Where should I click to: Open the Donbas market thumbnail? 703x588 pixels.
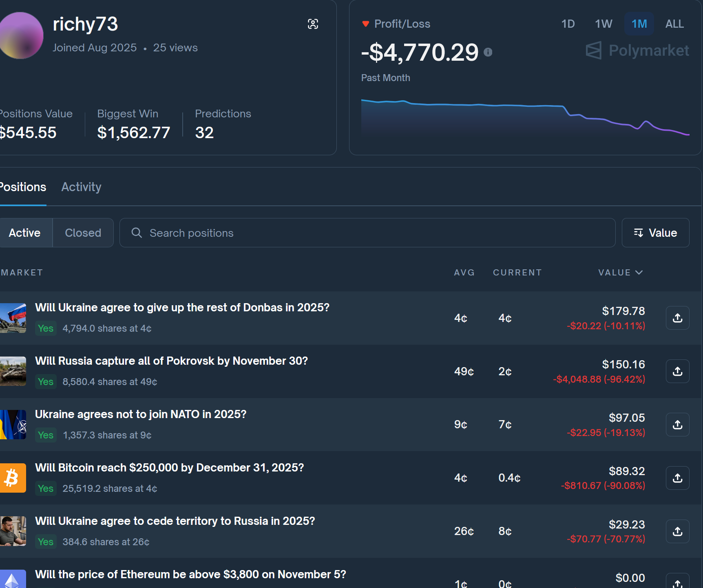(x=13, y=318)
